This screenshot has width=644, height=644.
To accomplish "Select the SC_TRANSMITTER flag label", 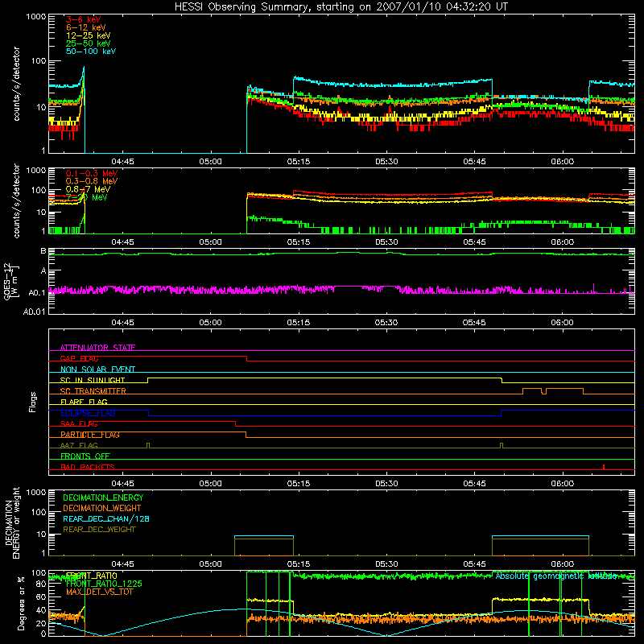I will 93,390.
